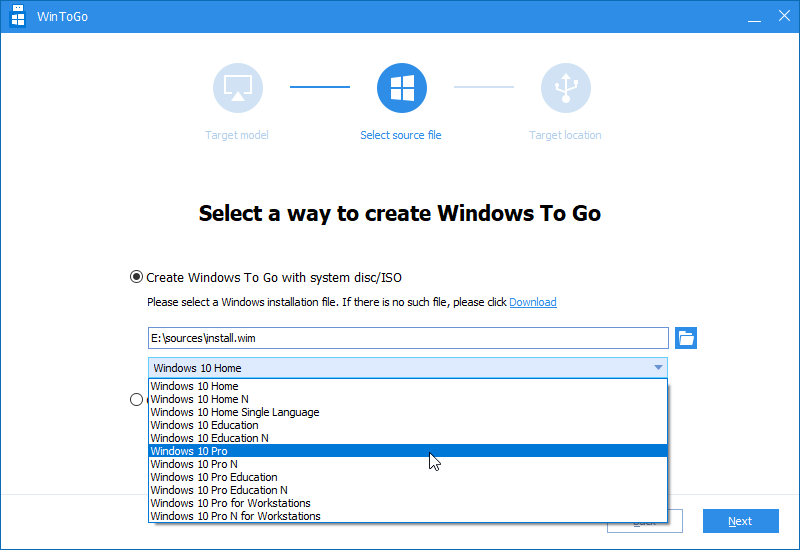Screen dimensions: 800x550
Task: Choose Windows 10 Home N option
Action: click(x=408, y=399)
